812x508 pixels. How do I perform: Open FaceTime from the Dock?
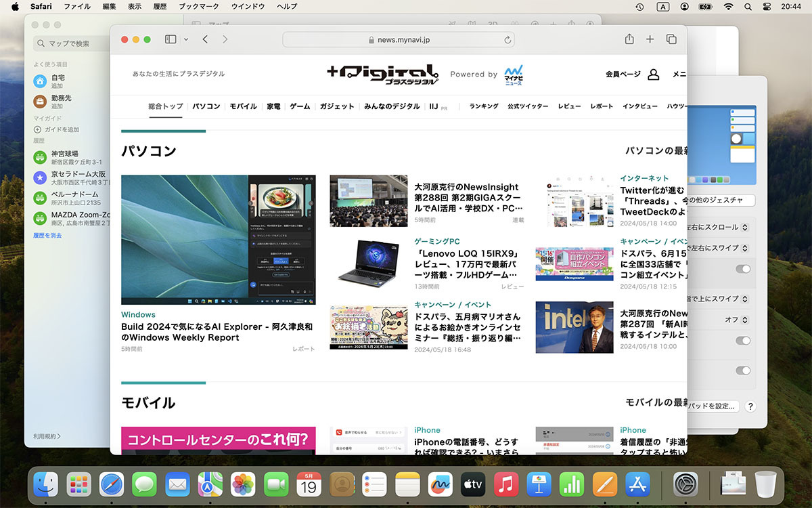[276, 484]
